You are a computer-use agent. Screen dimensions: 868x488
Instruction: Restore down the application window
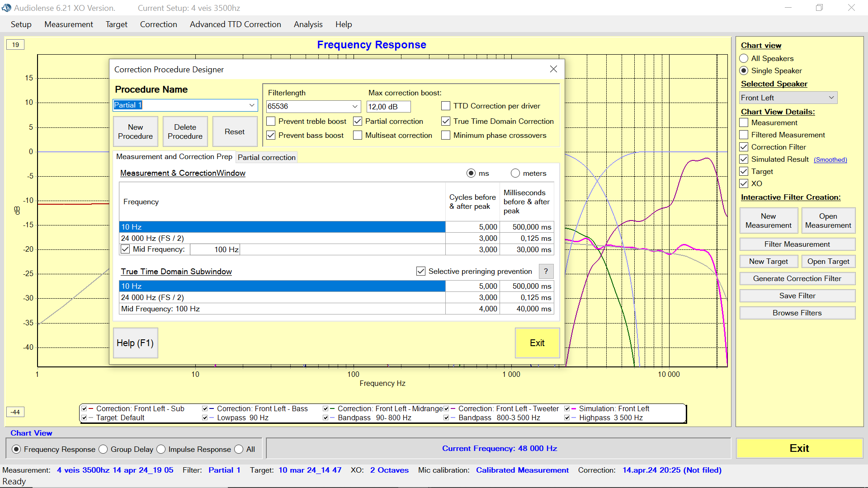819,8
